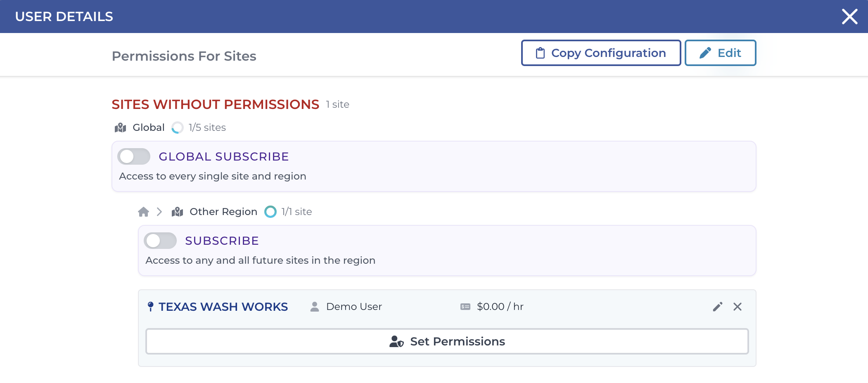This screenshot has height=383, width=868.
Task: Click the map icon next to Other Region
Action: tap(178, 211)
